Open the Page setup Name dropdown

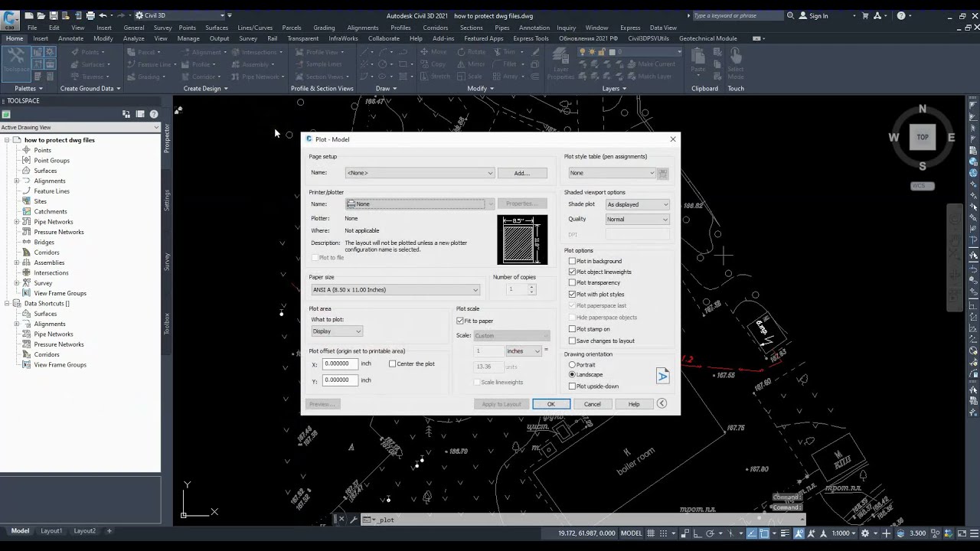pos(420,173)
